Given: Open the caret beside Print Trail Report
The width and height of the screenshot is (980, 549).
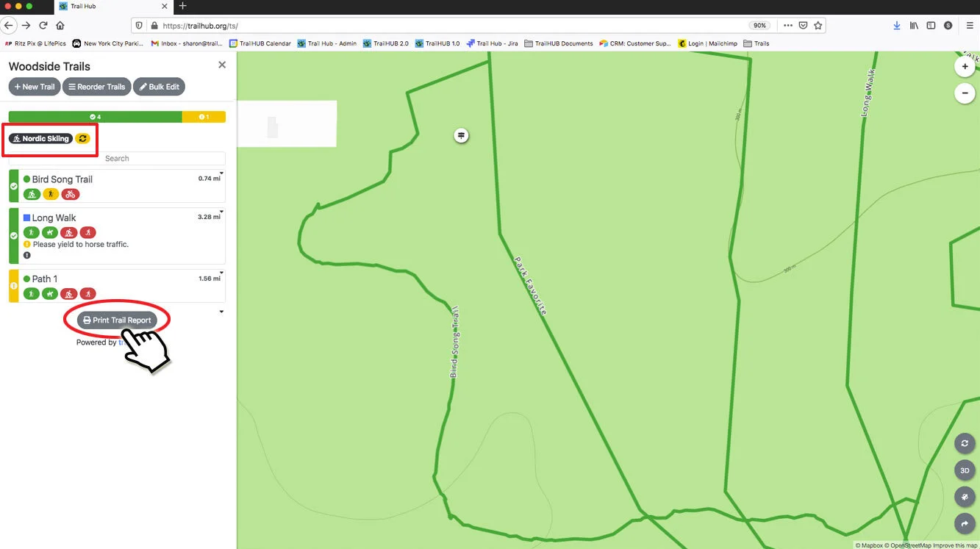Looking at the screenshot, I should tap(222, 312).
